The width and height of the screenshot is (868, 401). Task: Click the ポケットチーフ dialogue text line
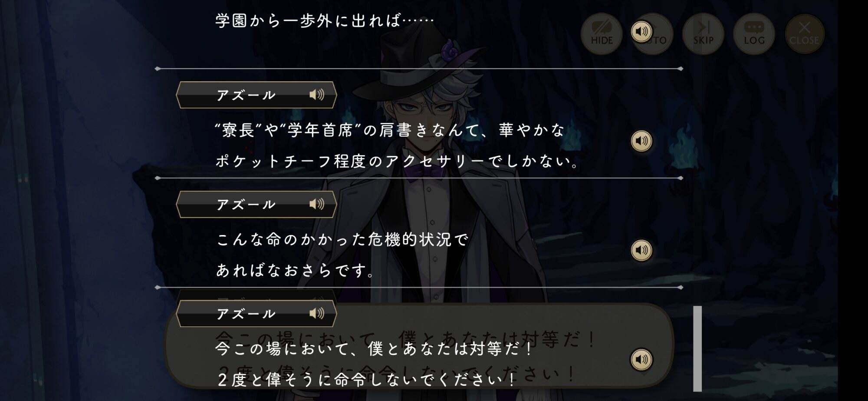pos(398,161)
